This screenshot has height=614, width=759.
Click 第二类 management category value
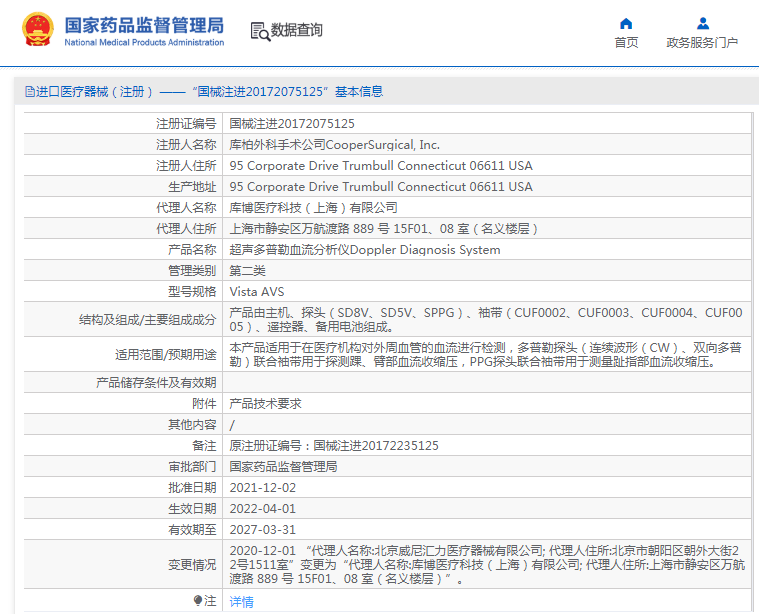(x=247, y=271)
